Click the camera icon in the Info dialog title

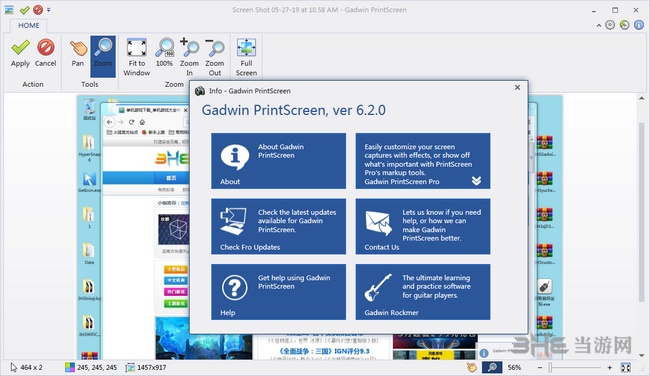[x=200, y=91]
